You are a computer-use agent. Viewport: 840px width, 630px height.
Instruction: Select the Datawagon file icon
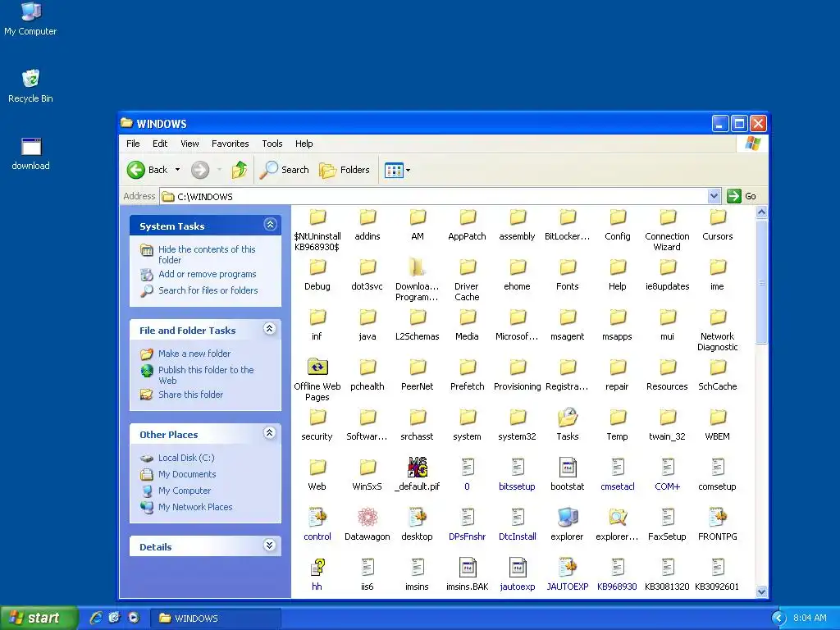(367, 524)
